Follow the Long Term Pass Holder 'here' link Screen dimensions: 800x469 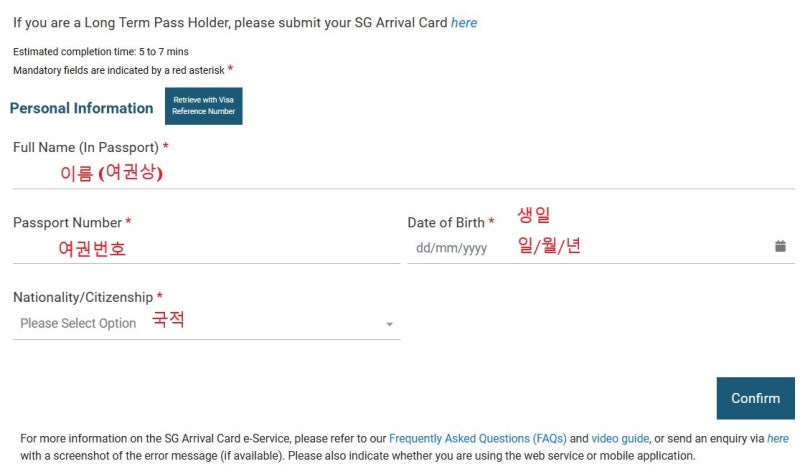click(464, 23)
